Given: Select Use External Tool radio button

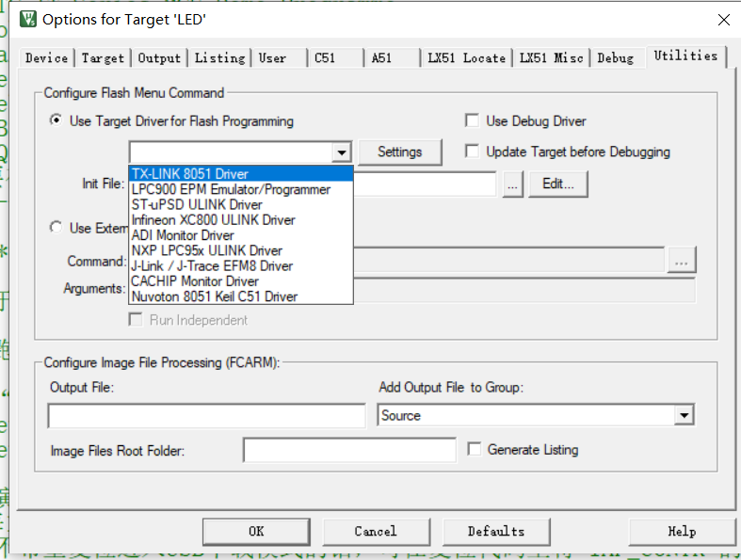Looking at the screenshot, I should click(56, 228).
